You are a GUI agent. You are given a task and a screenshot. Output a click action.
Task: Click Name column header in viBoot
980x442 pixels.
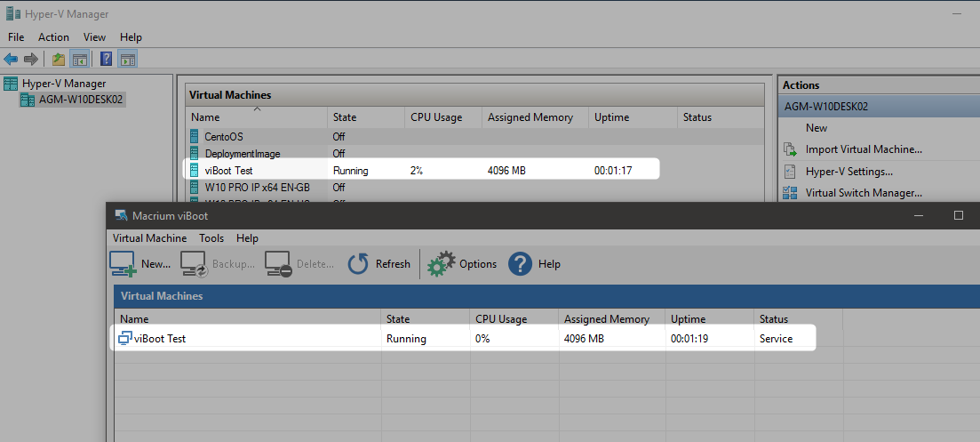point(248,319)
